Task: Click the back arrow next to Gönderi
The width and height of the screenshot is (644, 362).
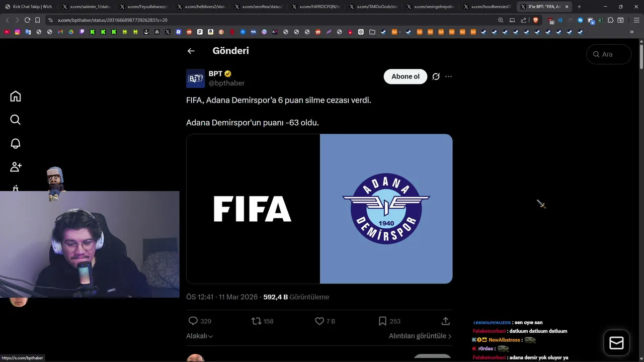Action: click(191, 51)
